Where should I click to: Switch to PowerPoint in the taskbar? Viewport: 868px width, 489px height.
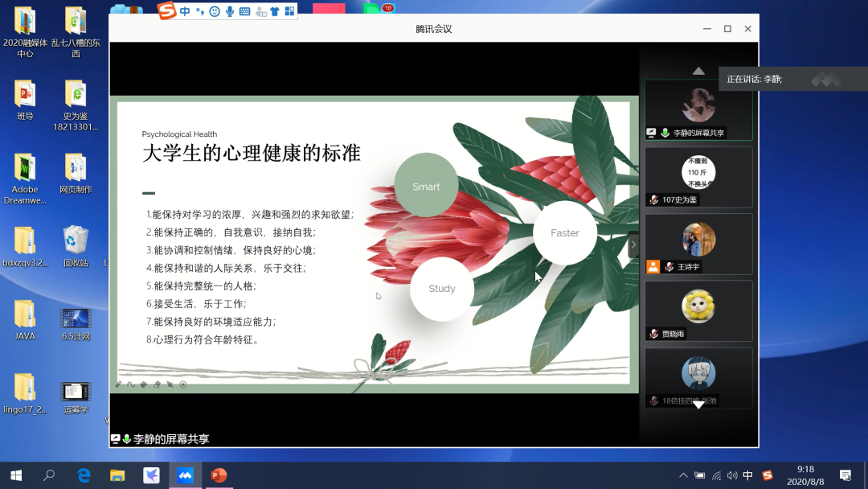coord(218,475)
